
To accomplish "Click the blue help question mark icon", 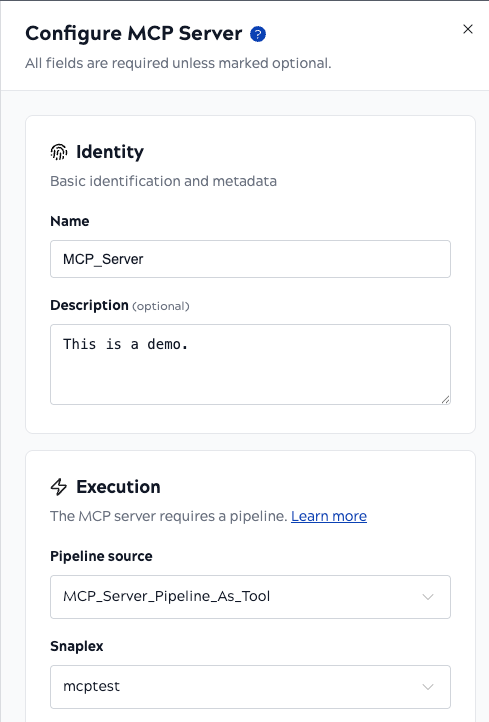I will pyautogui.click(x=258, y=34).
